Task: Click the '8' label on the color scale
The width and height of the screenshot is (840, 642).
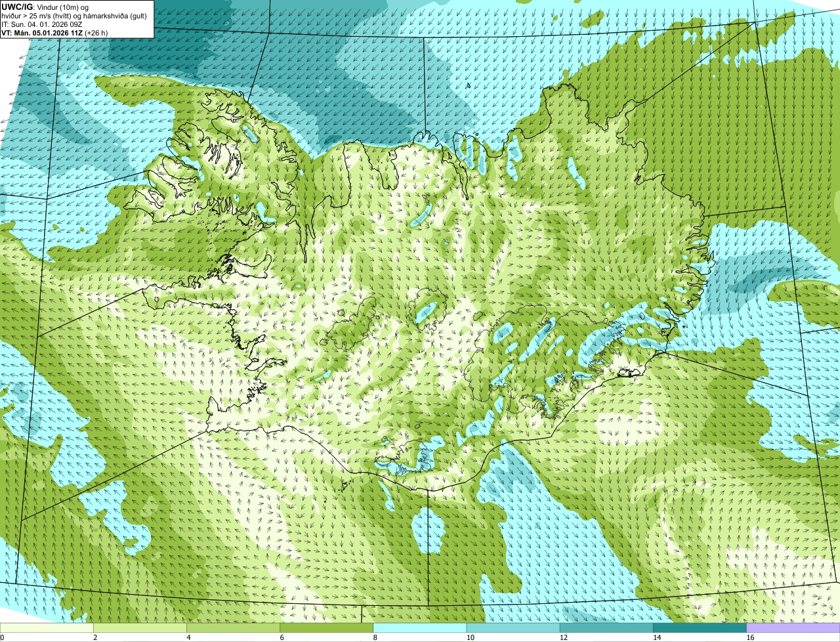Action: 375,637
